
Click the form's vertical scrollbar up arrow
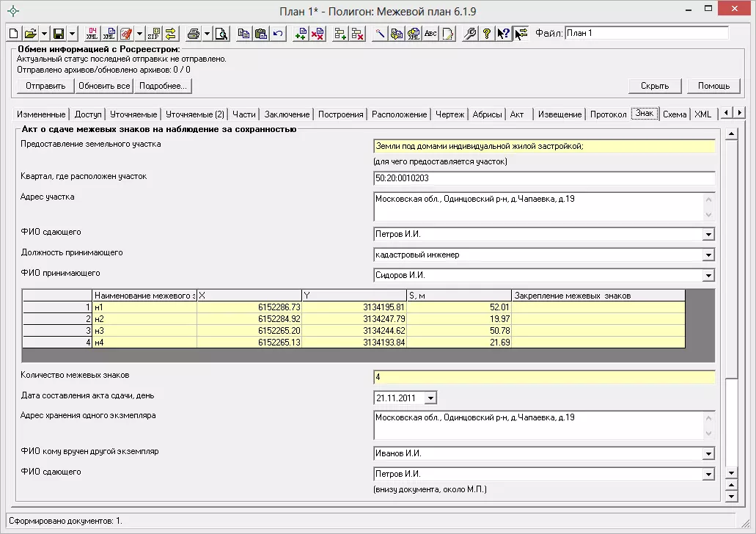[731, 133]
